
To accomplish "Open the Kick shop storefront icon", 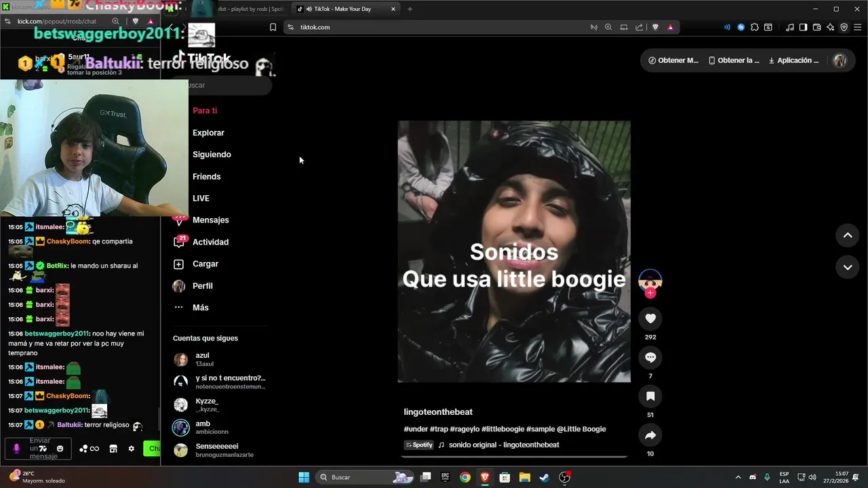I will [113, 449].
